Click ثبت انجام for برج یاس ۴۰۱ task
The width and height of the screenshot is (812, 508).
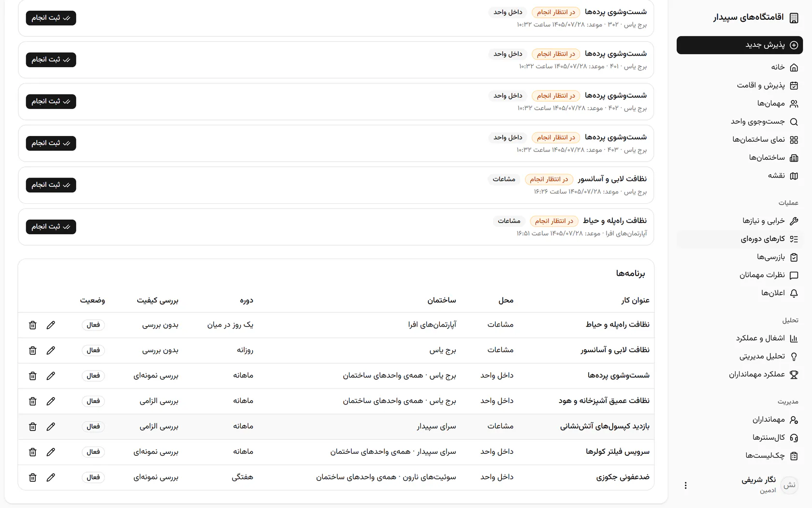click(51, 60)
